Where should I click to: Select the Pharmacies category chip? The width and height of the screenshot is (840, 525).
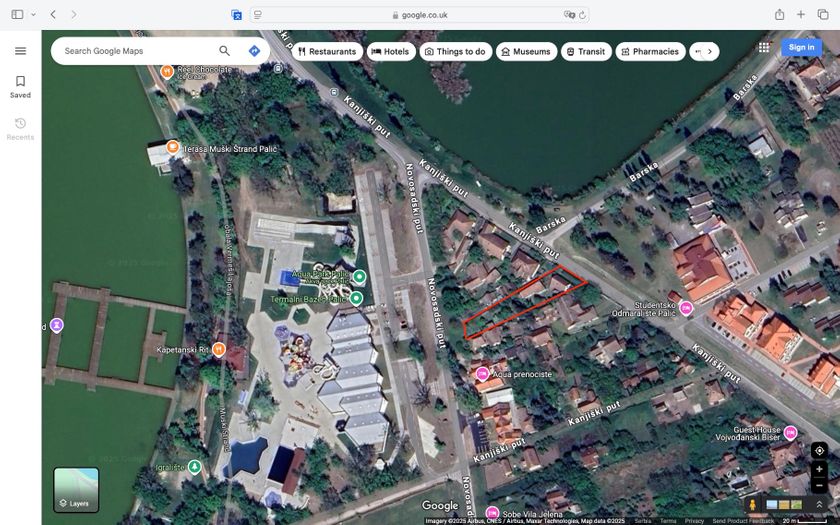(x=649, y=51)
